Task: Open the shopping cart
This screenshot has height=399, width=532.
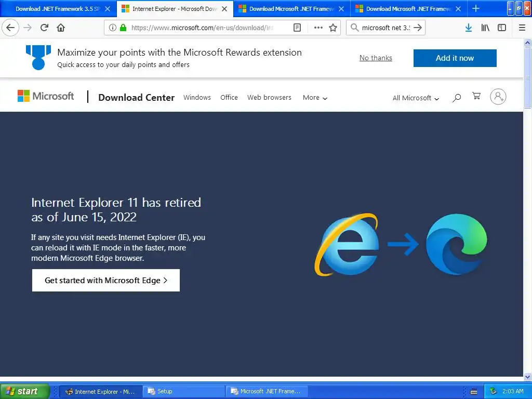Action: pyautogui.click(x=476, y=96)
